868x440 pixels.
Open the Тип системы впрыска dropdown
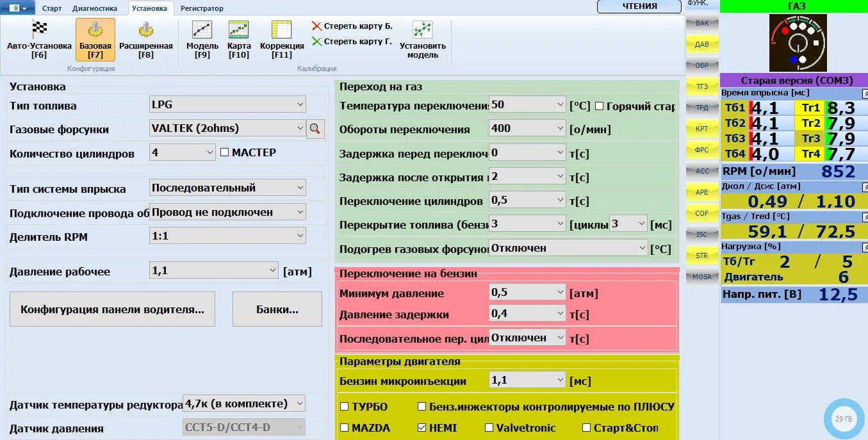[x=227, y=188]
